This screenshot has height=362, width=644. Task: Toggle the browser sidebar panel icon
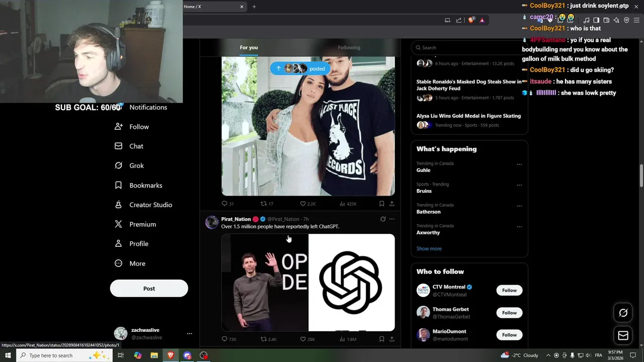(x=596, y=20)
